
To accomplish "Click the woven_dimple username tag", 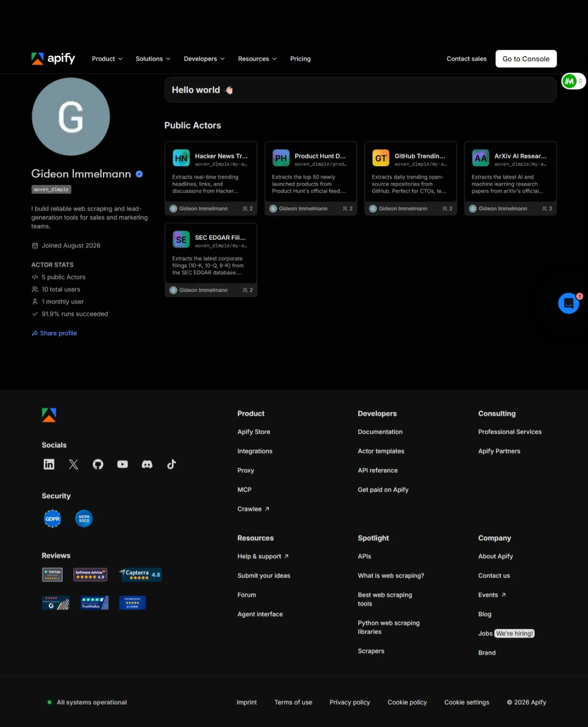I will [x=51, y=189].
